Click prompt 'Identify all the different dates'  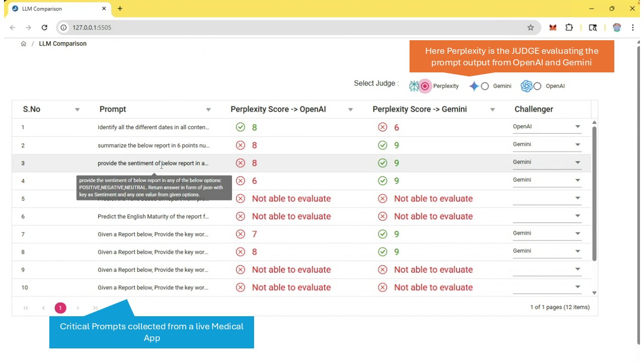[153, 127]
